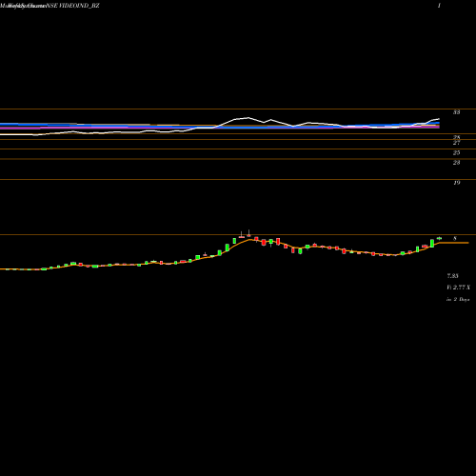This screenshot has width=476, height=476.
Task: Click the V: 2.77 X volume text
Action: (x=458, y=288)
